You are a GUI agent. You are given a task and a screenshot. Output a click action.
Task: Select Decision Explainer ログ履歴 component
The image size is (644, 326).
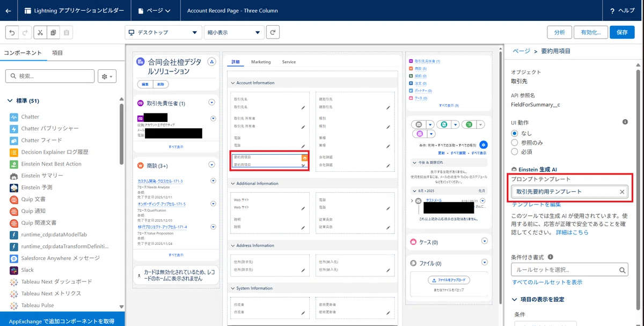click(x=49, y=152)
